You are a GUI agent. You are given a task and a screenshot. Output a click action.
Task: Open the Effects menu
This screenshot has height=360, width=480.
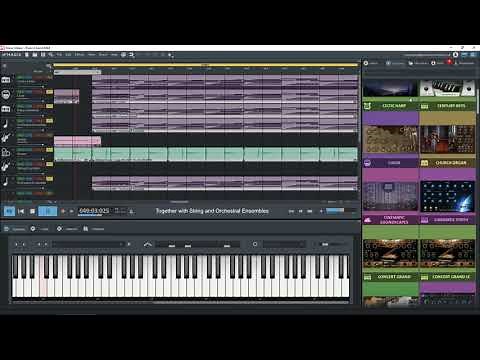click(79, 55)
